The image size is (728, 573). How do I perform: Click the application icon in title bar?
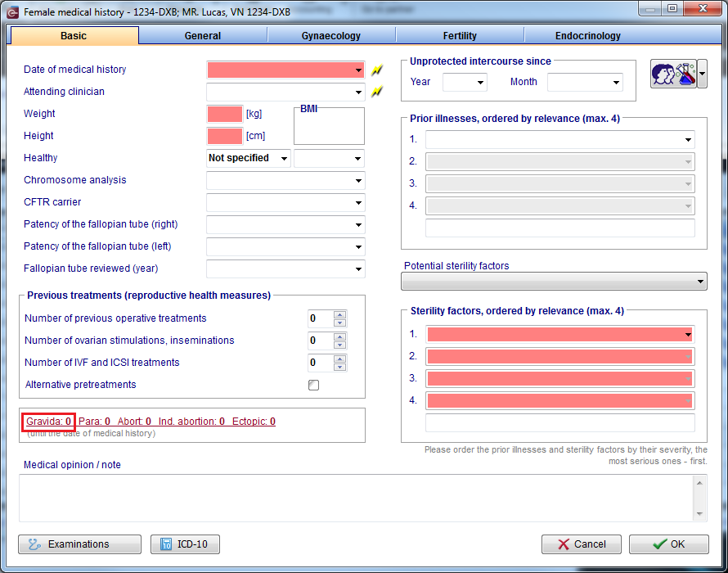(x=13, y=12)
